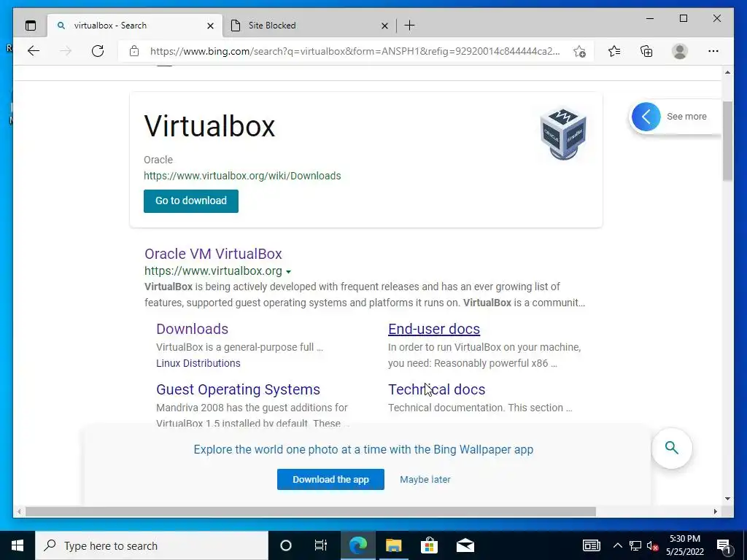The width and height of the screenshot is (747, 560).
Task: Open the vertical tabs panel icon
Action: 31,26
